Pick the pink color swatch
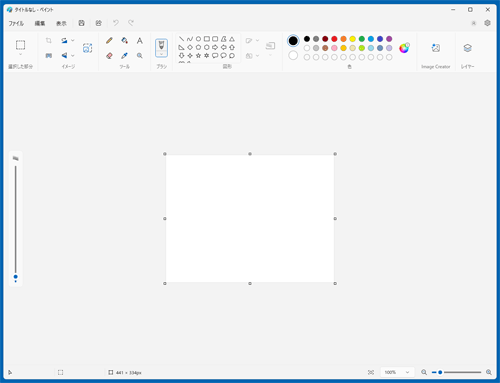This screenshot has width=500, height=383. click(334, 48)
